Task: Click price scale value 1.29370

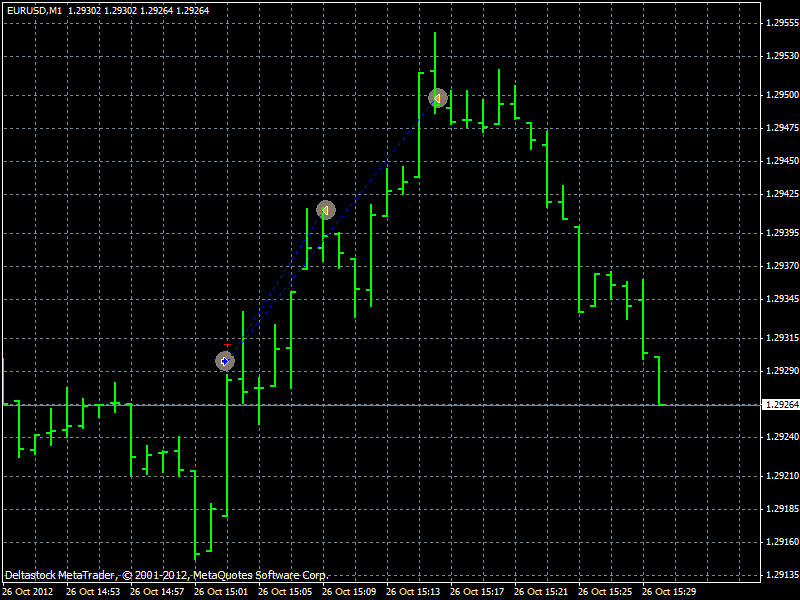Action: 783,266
